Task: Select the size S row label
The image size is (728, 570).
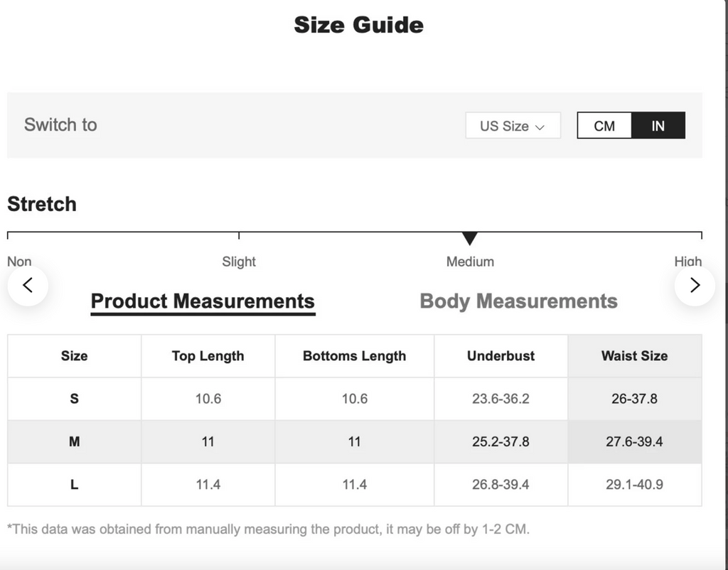Action: coord(74,399)
